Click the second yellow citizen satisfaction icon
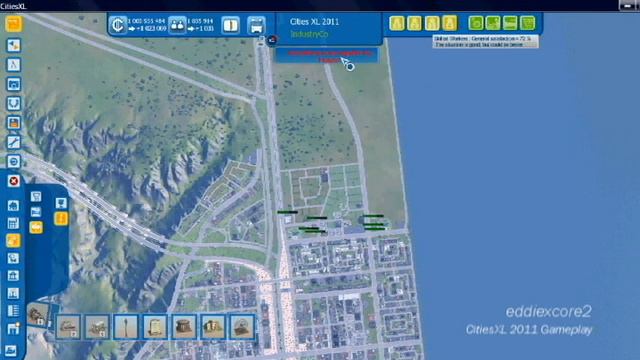The width and height of the screenshot is (640, 360). point(414,23)
